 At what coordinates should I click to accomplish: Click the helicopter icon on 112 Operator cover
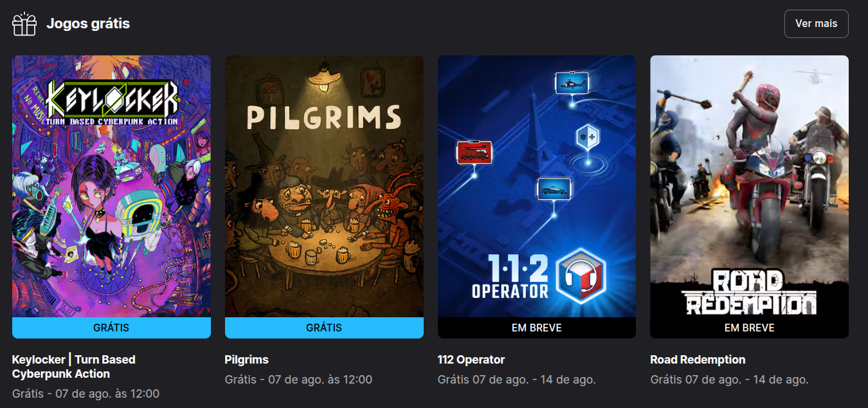tap(572, 82)
